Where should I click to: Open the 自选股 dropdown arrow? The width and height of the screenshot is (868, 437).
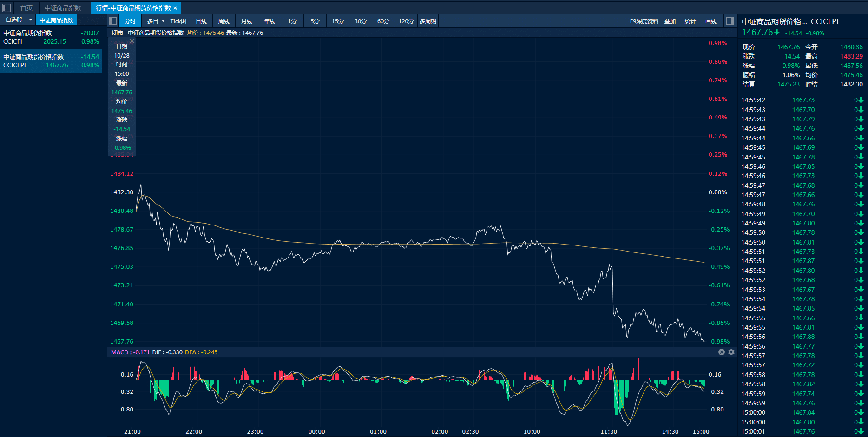(31, 20)
